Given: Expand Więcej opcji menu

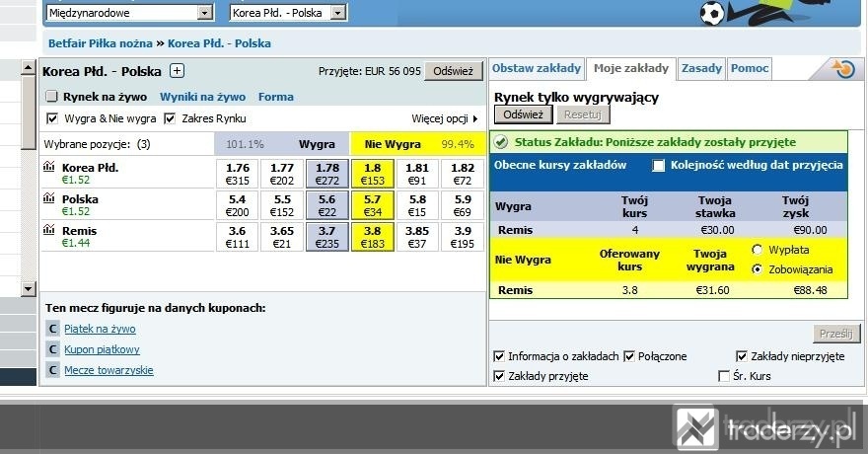Looking at the screenshot, I should click(445, 118).
